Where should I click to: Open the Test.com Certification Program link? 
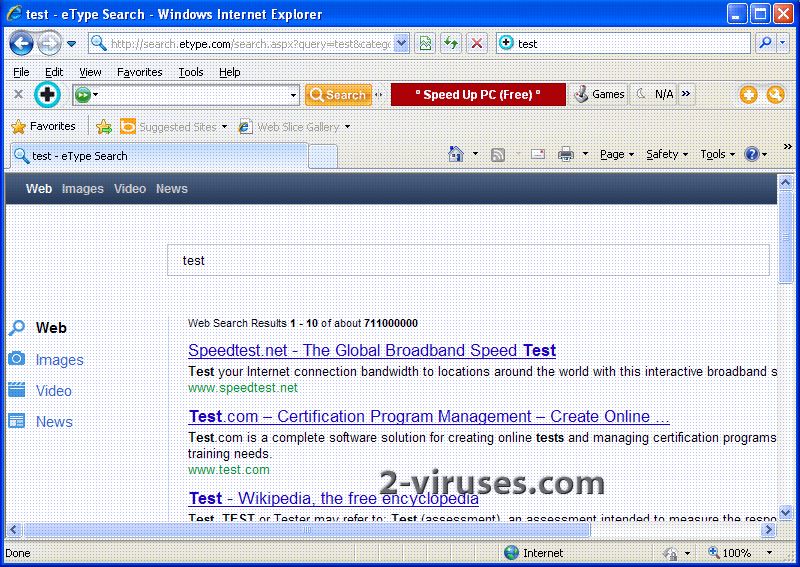pyautogui.click(x=429, y=416)
